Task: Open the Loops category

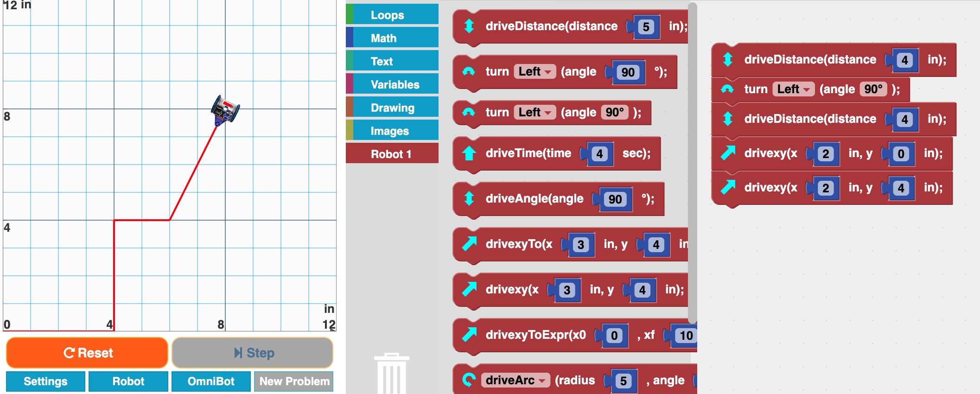Action: click(392, 15)
